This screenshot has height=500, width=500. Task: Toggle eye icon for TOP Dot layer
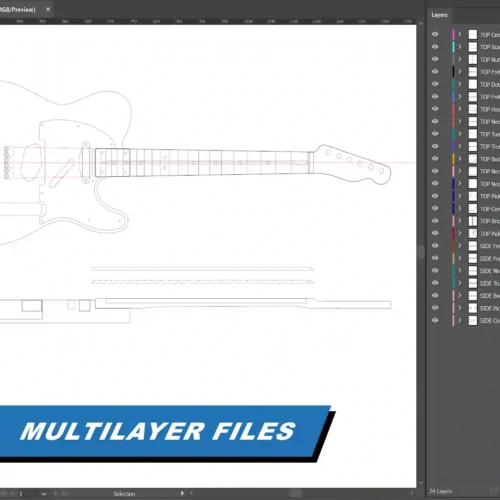pyautogui.click(x=435, y=84)
